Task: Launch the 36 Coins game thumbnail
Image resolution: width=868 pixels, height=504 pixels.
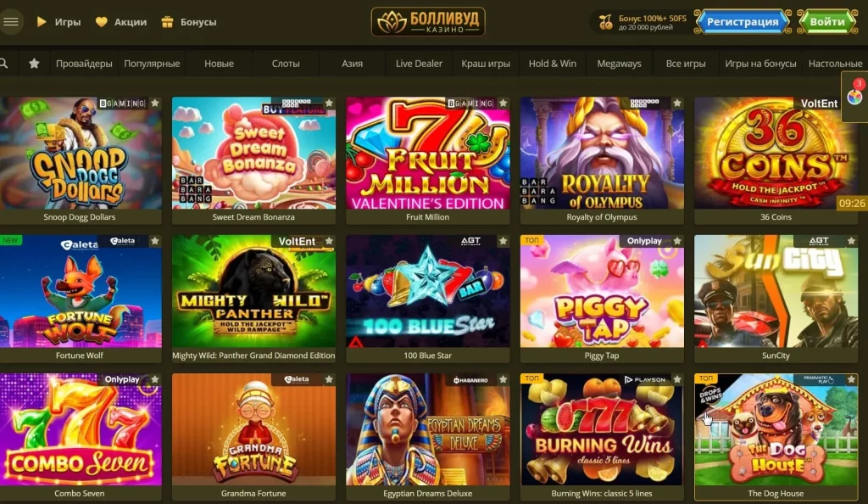Action: (x=776, y=154)
